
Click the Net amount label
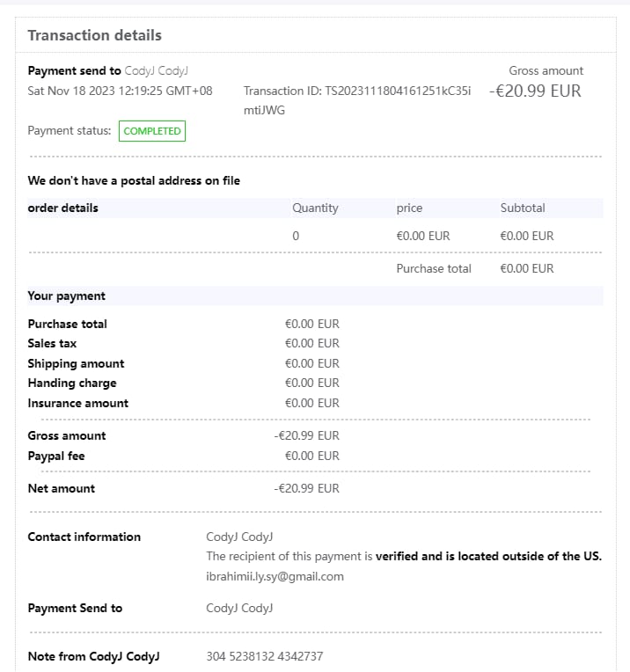[x=62, y=489]
